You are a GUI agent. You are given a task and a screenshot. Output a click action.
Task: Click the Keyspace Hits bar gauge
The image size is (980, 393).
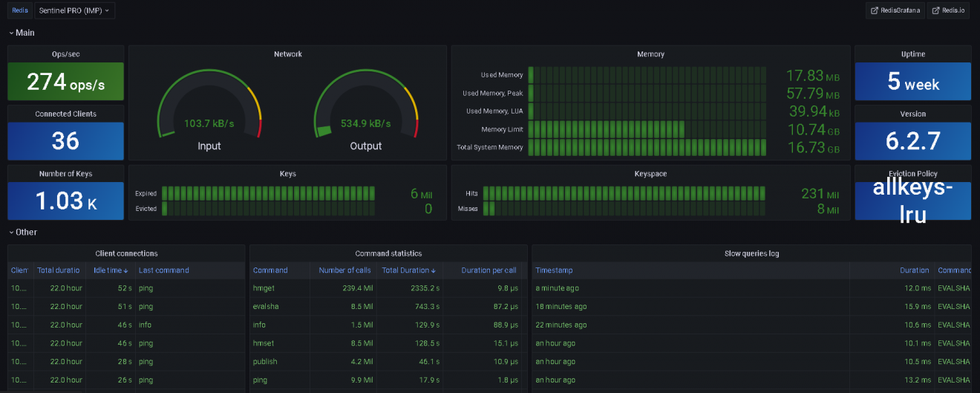pos(624,193)
